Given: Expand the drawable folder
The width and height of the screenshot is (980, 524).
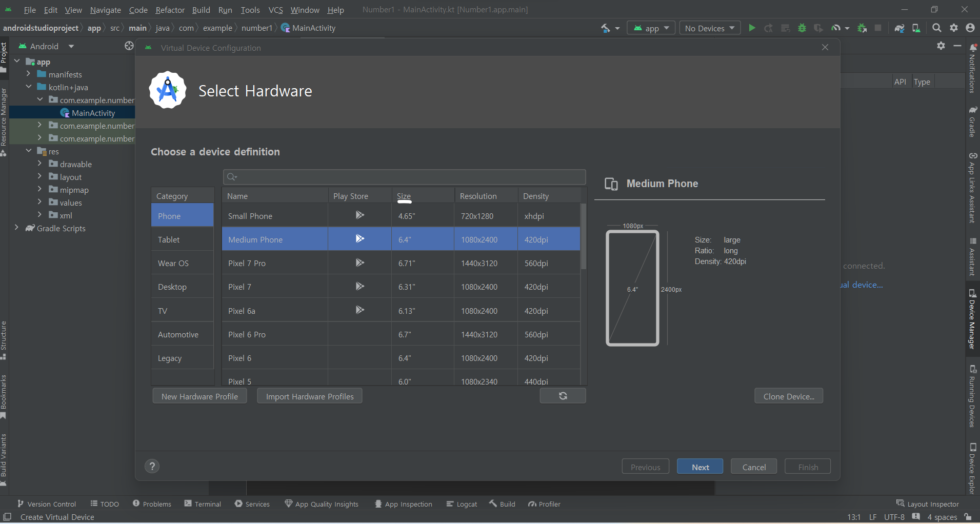Looking at the screenshot, I should [x=39, y=164].
